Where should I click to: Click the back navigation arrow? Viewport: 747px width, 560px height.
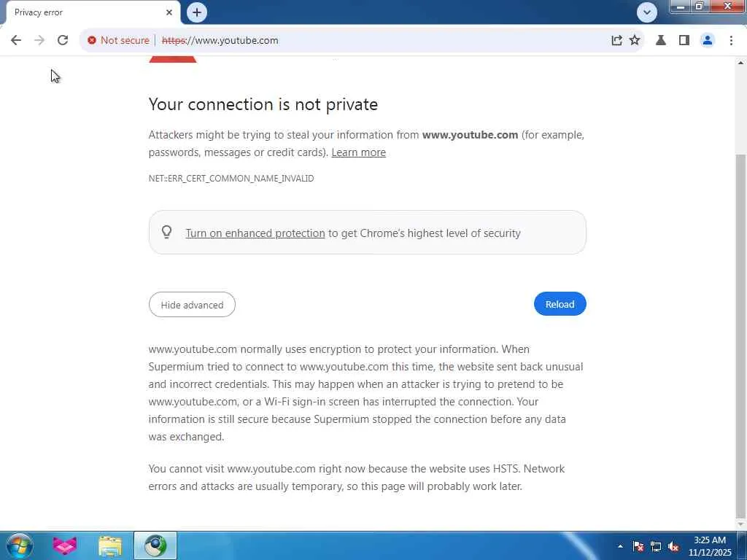[16, 40]
